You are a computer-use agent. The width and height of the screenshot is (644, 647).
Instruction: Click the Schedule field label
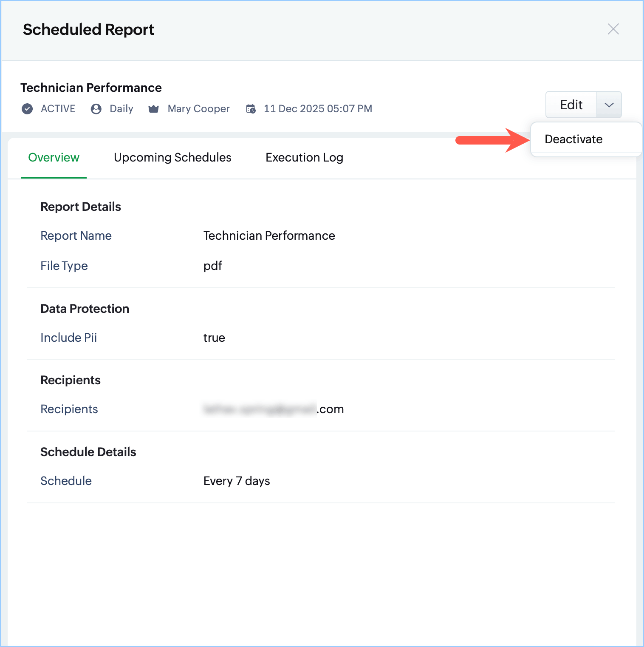tap(66, 481)
